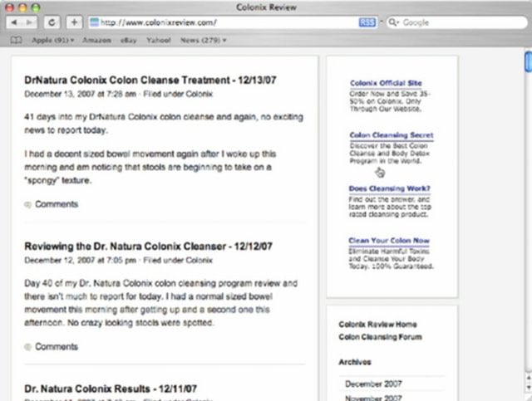Go to Colonix Review Home
This screenshot has height=401, width=532.
coord(377,325)
